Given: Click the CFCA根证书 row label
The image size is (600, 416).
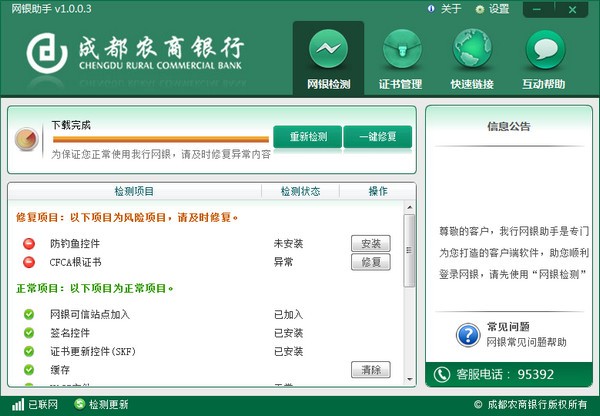Looking at the screenshot, I should [x=75, y=262].
